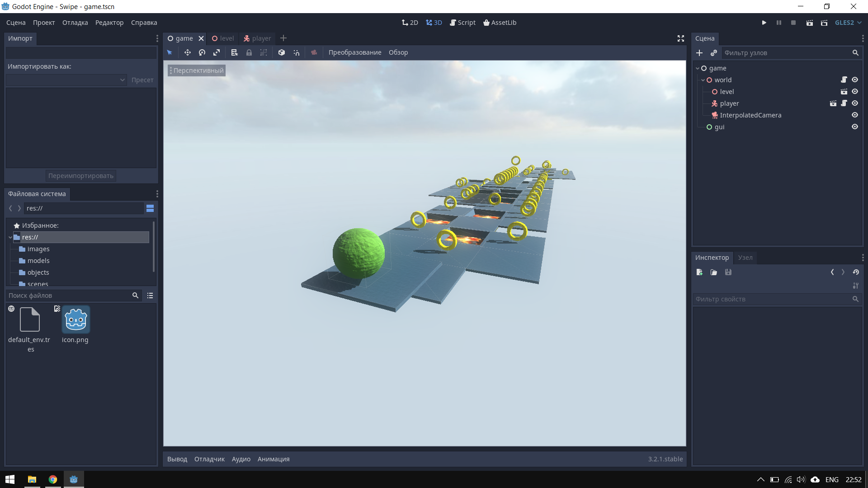868x488 pixels.
Task: Click the Scale tool icon
Action: (x=217, y=52)
